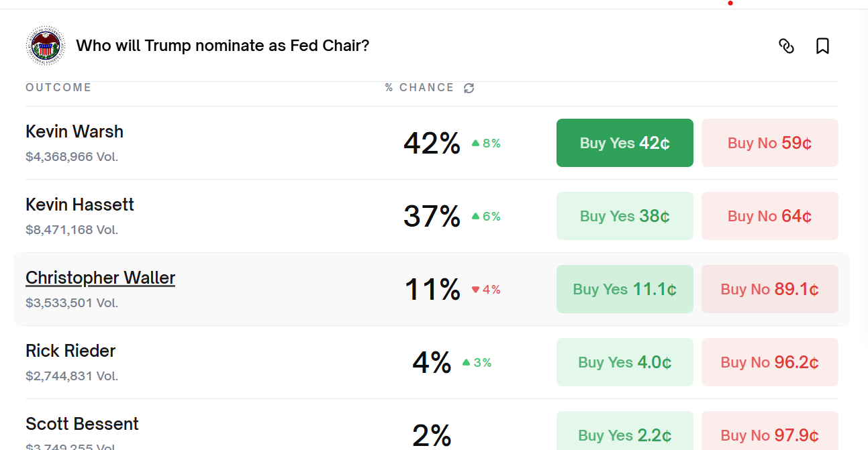Viewport: 868px width, 450px height.
Task: Buy No on Rick Rieder at 96.2¢
Action: tap(769, 362)
